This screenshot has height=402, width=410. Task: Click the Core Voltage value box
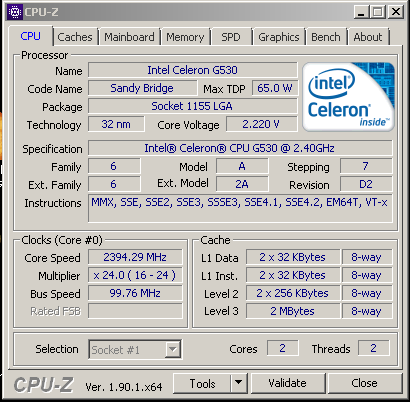pos(261,124)
